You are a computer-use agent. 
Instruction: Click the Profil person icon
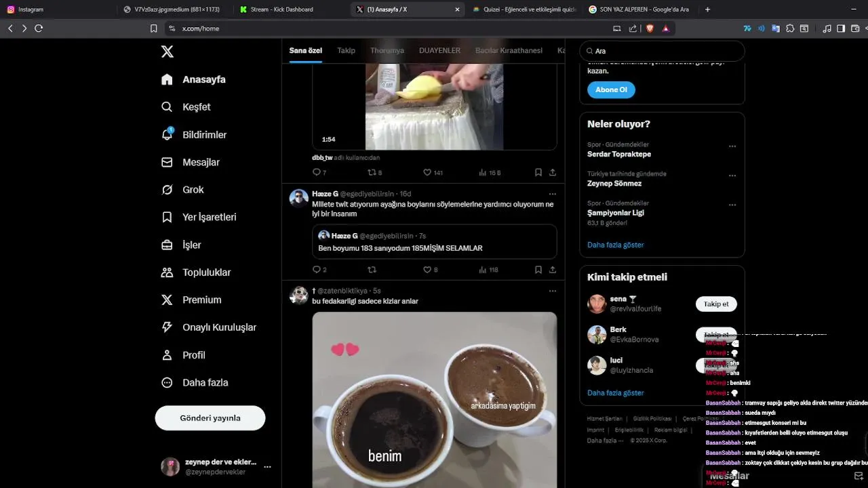click(x=167, y=354)
